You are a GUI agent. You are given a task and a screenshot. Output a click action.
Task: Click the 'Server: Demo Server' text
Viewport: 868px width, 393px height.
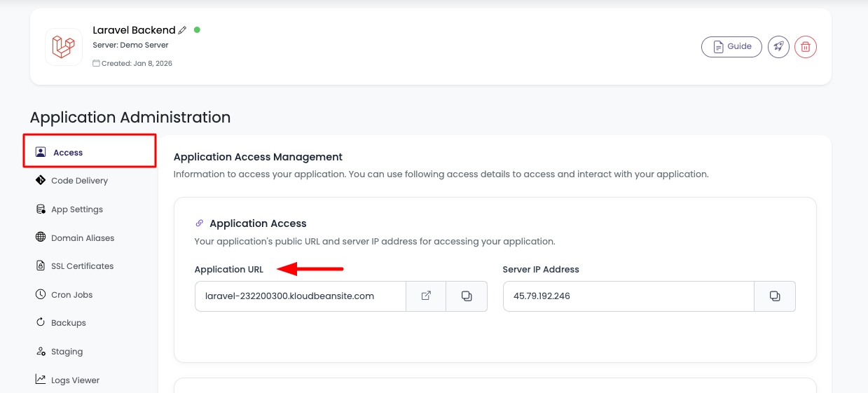(130, 45)
